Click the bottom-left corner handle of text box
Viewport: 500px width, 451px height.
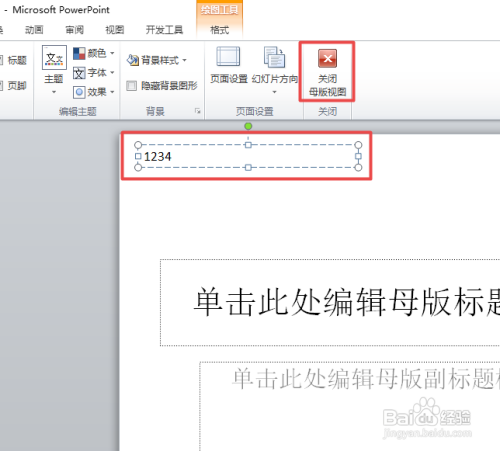138,167
